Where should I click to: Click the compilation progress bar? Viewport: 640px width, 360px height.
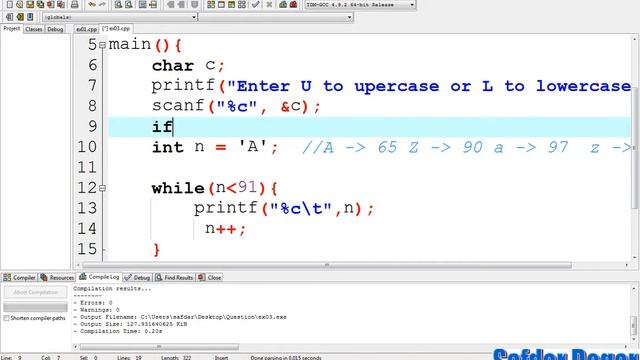36,307
